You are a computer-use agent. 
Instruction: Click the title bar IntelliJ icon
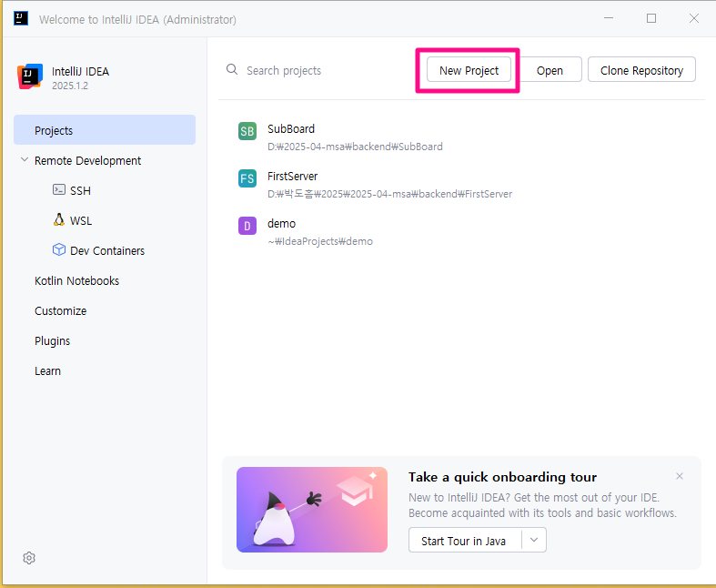click(21, 19)
